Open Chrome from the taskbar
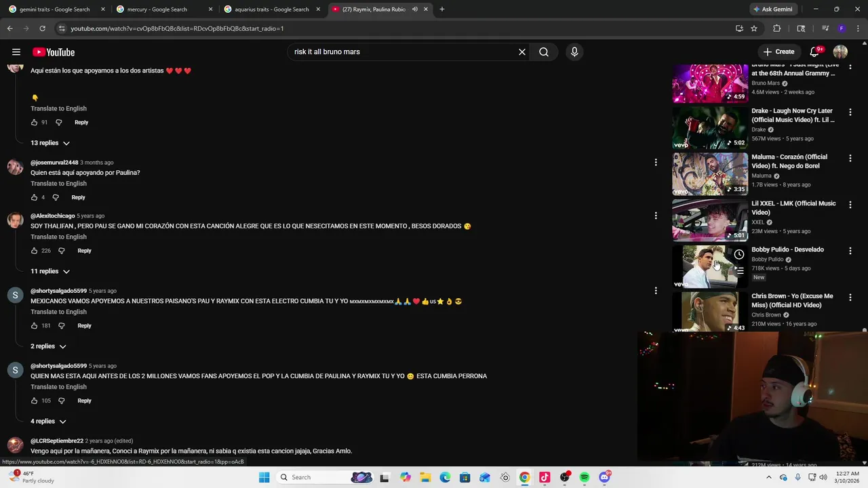 [x=524, y=477]
